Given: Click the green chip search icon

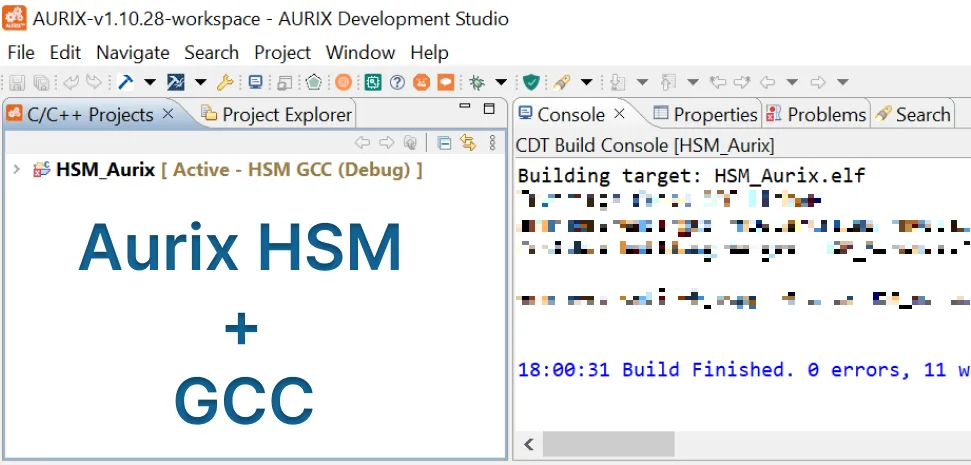Looking at the screenshot, I should tap(373, 82).
